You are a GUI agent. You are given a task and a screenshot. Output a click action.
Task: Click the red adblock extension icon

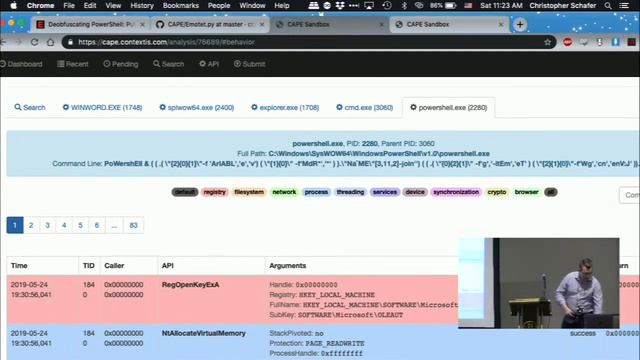(x=567, y=42)
